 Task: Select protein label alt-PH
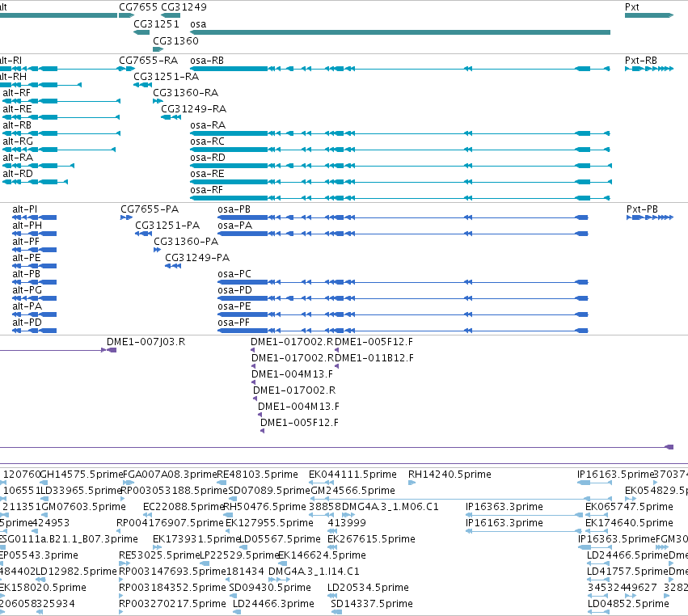27,226
